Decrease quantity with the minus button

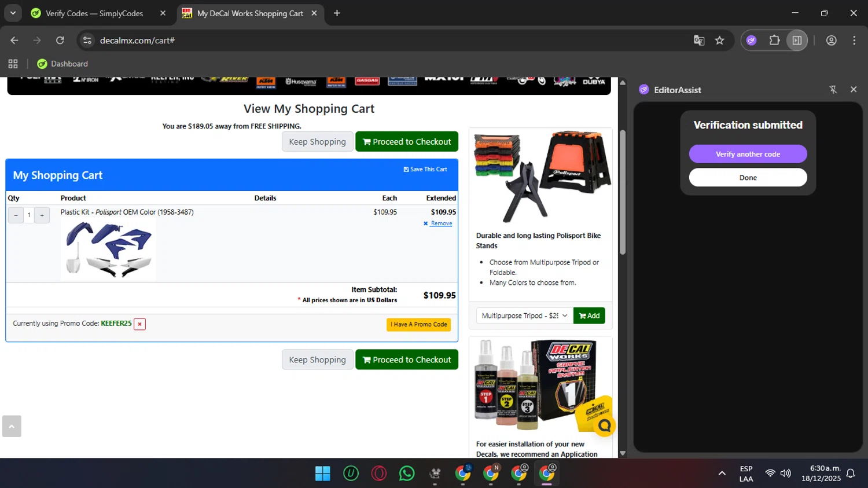[x=16, y=215]
